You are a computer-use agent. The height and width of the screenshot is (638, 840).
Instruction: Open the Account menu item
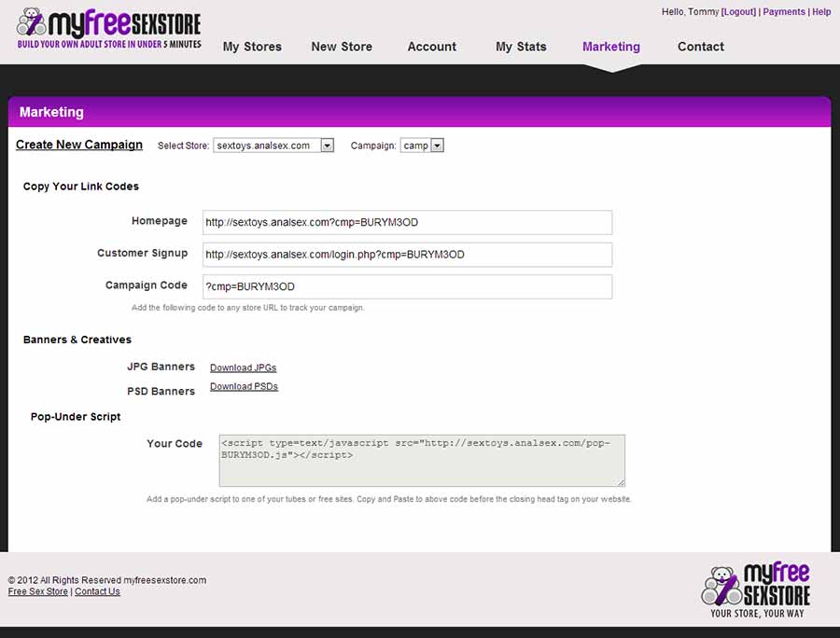click(x=432, y=47)
